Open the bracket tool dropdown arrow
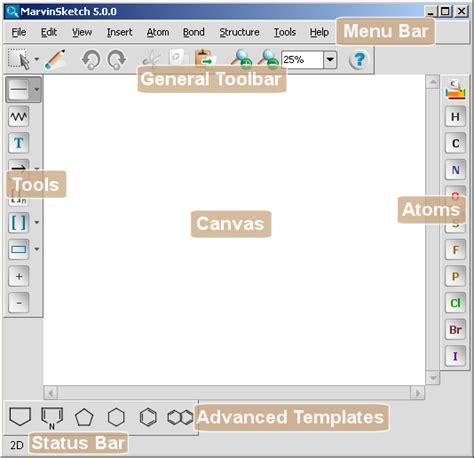Image resolution: width=474 pixels, height=458 pixels. [x=37, y=222]
